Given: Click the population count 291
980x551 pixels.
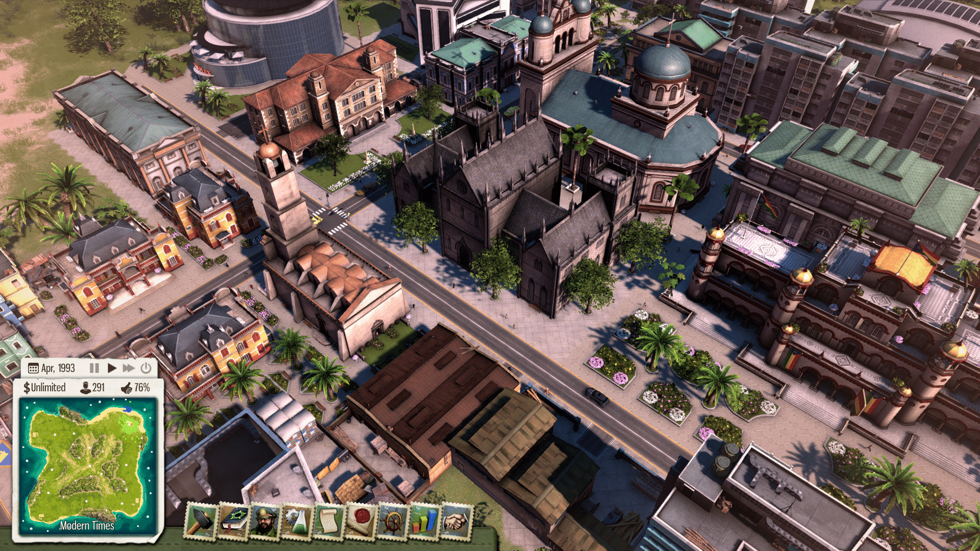Looking at the screenshot, I should 99,387.
